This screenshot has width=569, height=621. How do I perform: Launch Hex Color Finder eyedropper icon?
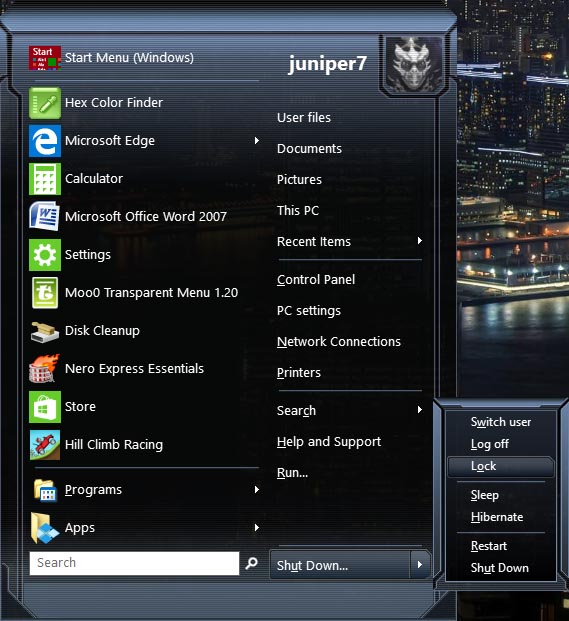[45, 103]
